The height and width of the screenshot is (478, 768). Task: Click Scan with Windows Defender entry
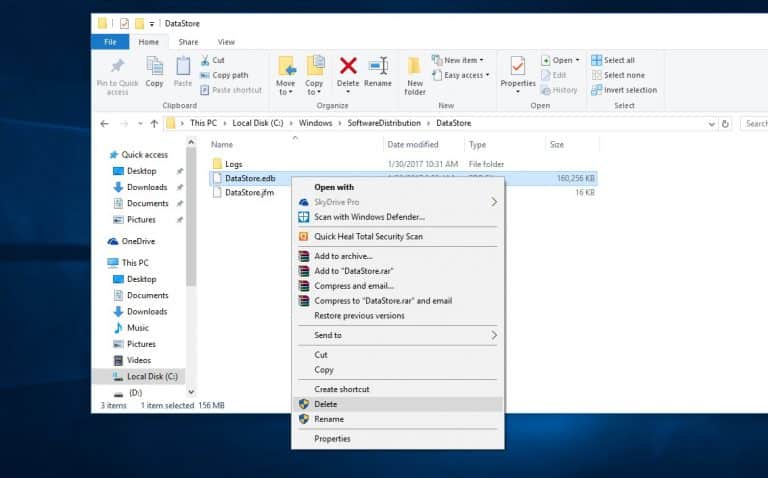click(369, 216)
